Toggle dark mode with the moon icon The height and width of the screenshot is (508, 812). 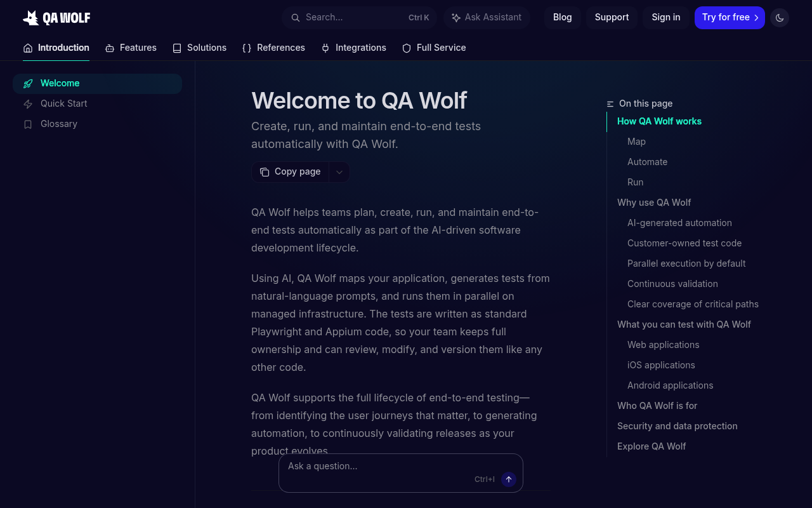pos(780,18)
